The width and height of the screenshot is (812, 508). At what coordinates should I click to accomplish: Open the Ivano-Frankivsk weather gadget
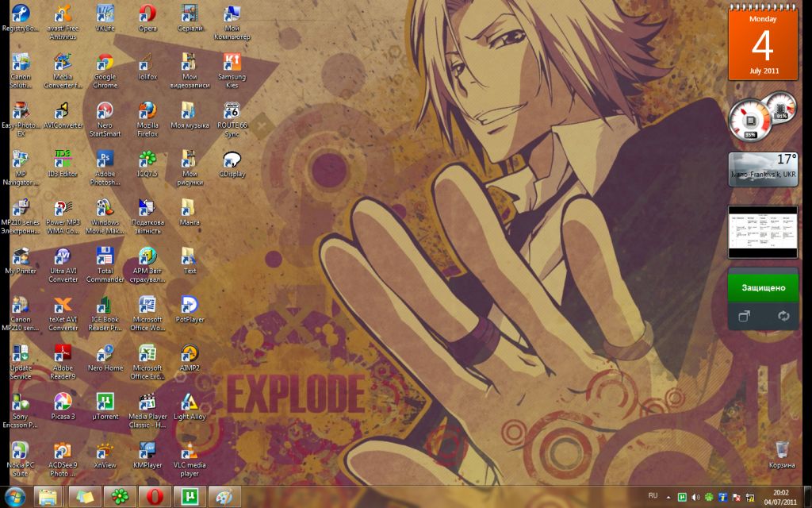pyautogui.click(x=763, y=169)
